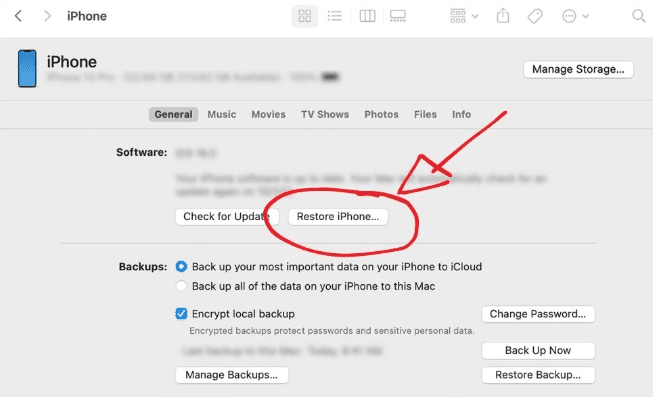Open Manage Storage

coord(578,69)
